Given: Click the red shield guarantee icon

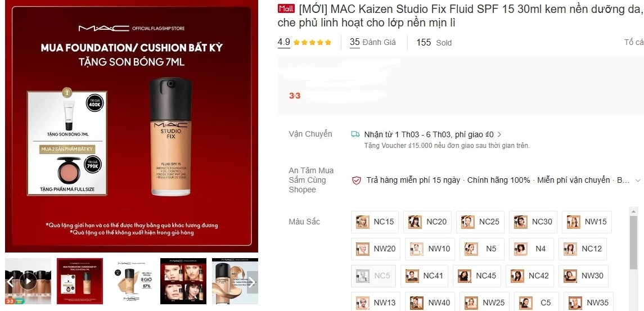Looking at the screenshot, I should [x=357, y=181].
